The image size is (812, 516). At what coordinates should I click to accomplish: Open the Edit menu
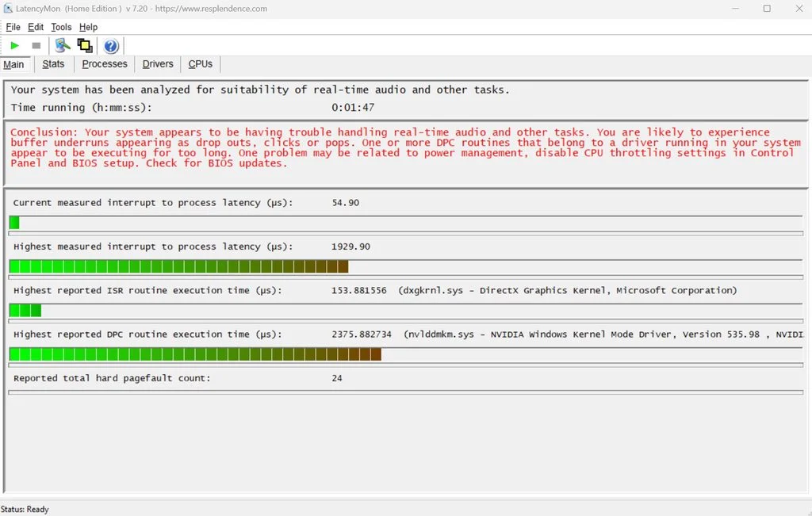36,27
